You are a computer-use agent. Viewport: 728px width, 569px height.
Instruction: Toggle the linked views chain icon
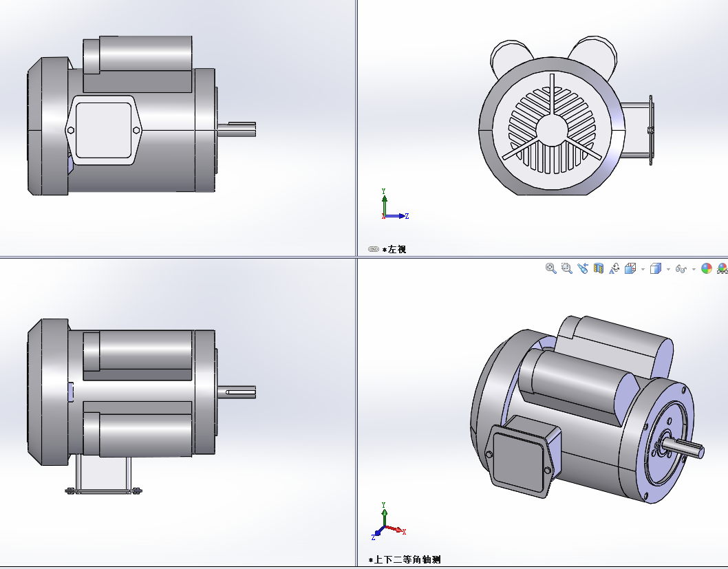pyautogui.click(x=374, y=249)
